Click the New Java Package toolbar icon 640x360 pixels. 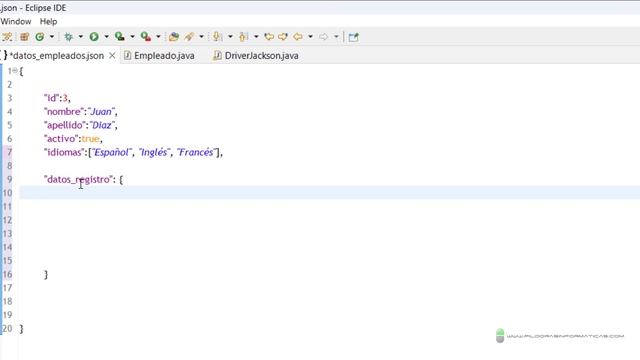point(24,37)
